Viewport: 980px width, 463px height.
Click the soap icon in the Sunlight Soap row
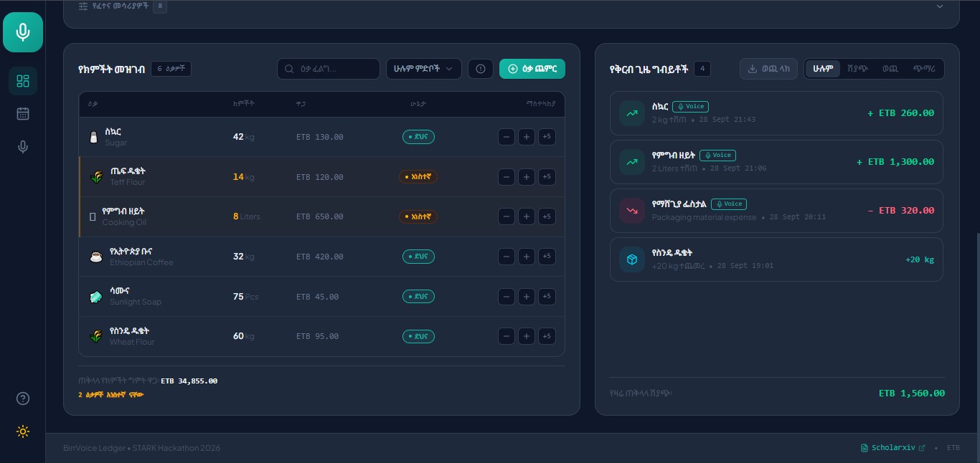(95, 297)
